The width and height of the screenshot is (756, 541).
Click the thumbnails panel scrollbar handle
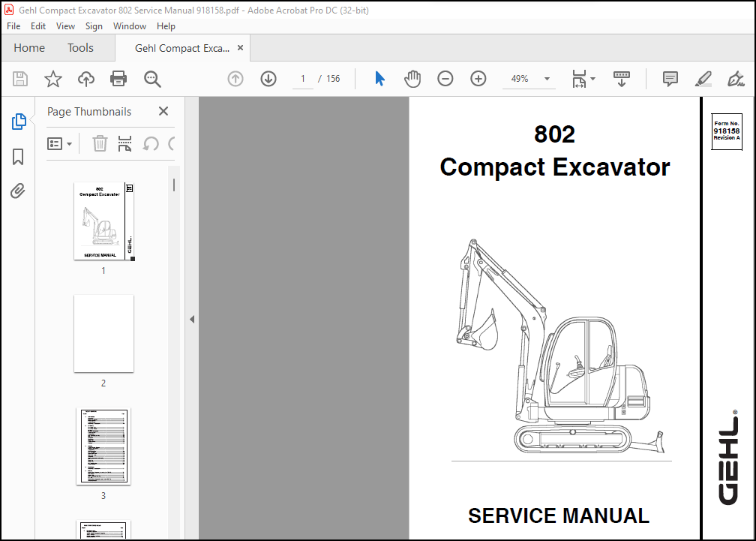(173, 185)
